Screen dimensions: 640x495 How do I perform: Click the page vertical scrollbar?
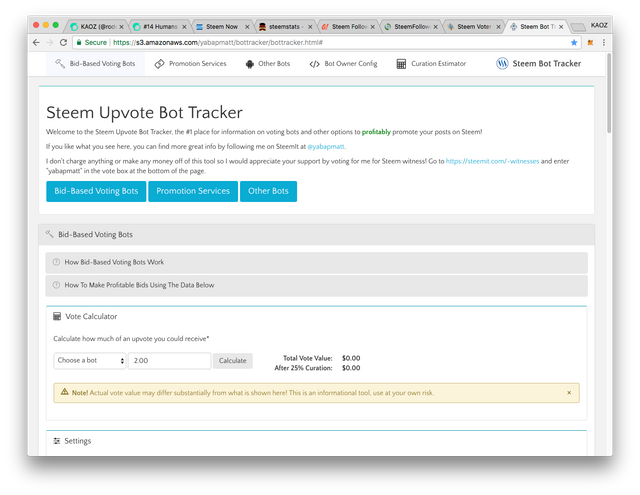pos(609,93)
